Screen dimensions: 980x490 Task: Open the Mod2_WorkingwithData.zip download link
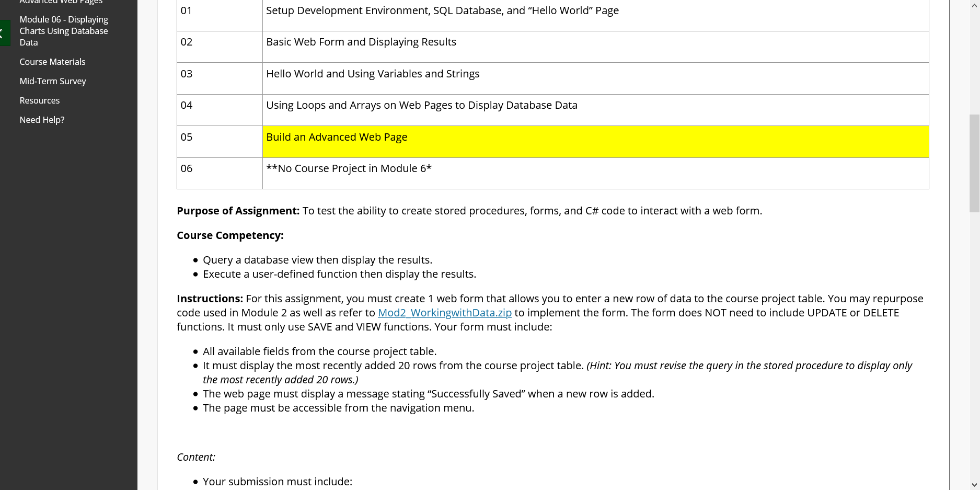pos(444,313)
